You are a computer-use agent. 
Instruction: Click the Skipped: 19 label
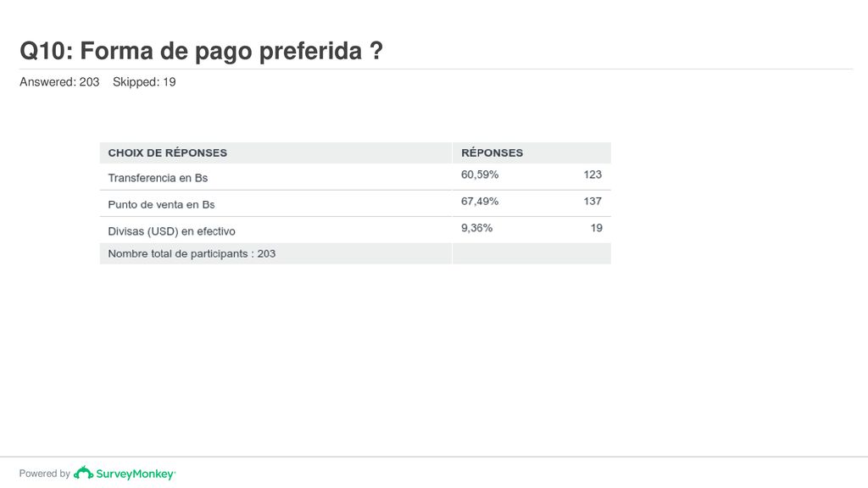tap(144, 82)
